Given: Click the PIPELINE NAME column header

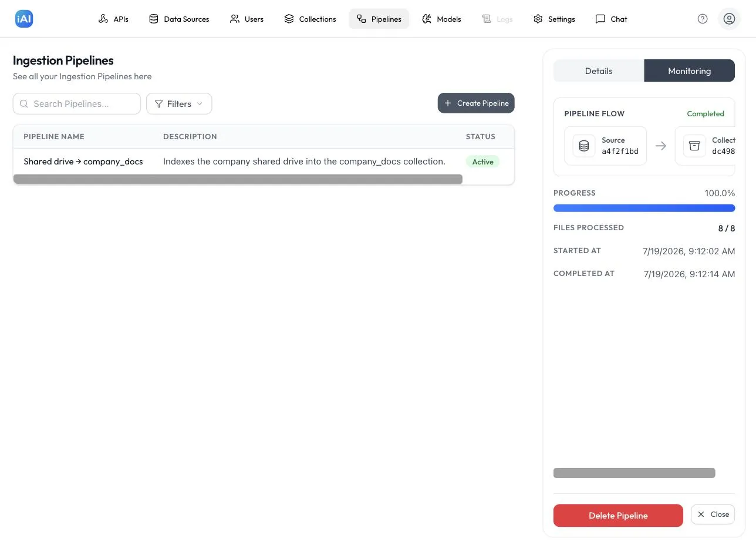Looking at the screenshot, I should 54,136.
